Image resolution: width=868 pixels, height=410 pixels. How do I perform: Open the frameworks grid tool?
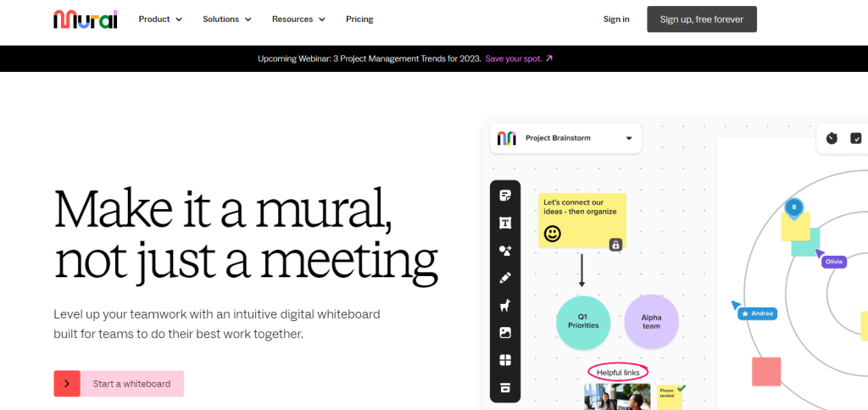[x=505, y=360]
